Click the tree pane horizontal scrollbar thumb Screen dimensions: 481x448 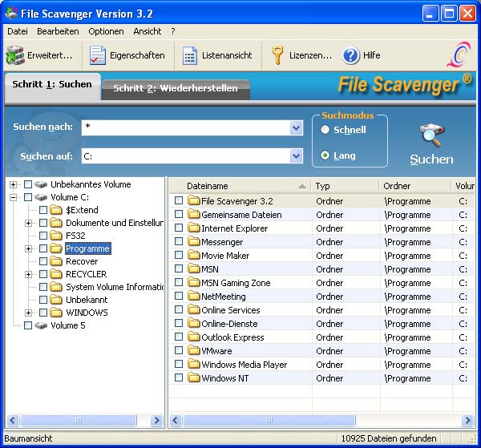[79, 420]
